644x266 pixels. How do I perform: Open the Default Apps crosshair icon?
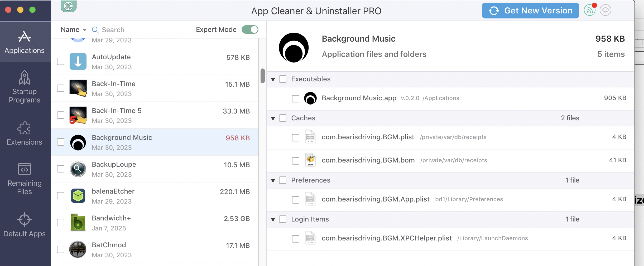pyautogui.click(x=25, y=219)
